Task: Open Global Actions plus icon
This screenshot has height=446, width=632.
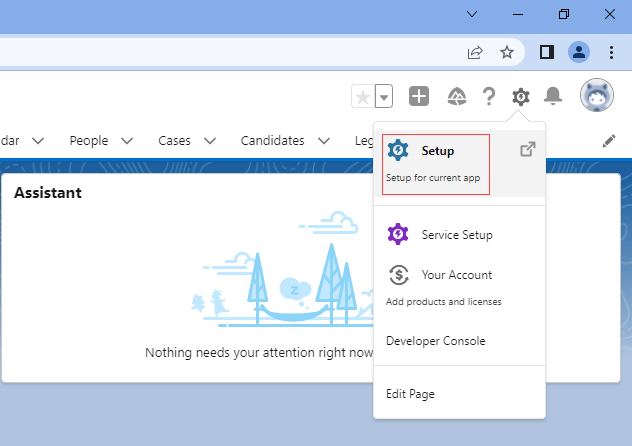Action: [419, 96]
